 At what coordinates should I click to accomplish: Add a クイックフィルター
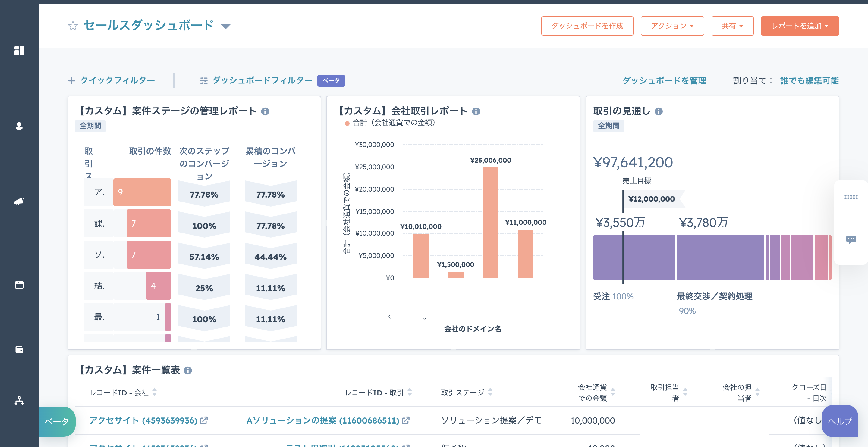tap(111, 80)
